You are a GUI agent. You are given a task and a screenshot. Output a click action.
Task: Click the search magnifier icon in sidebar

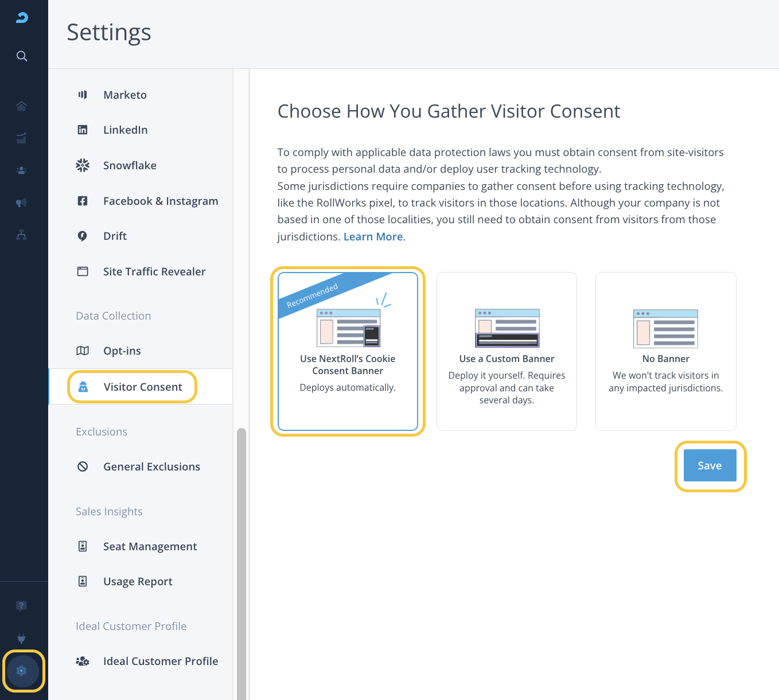[x=22, y=56]
